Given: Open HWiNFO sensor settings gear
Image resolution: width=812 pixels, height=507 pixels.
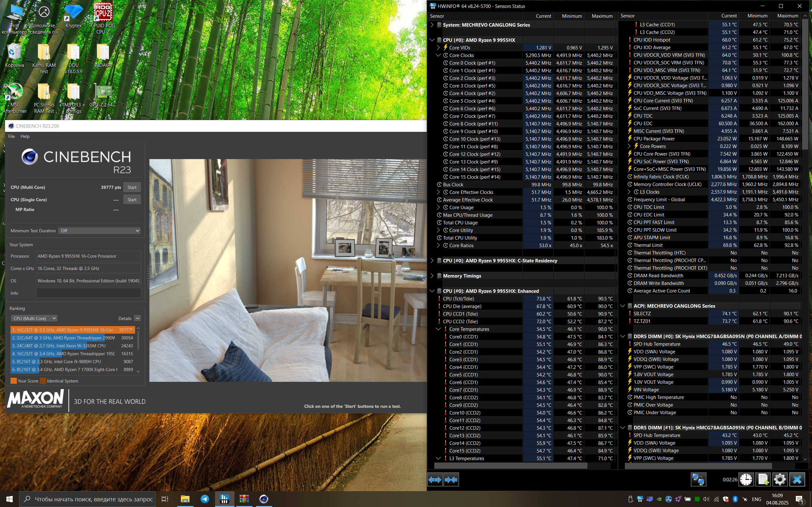Looking at the screenshot, I should coord(780,479).
